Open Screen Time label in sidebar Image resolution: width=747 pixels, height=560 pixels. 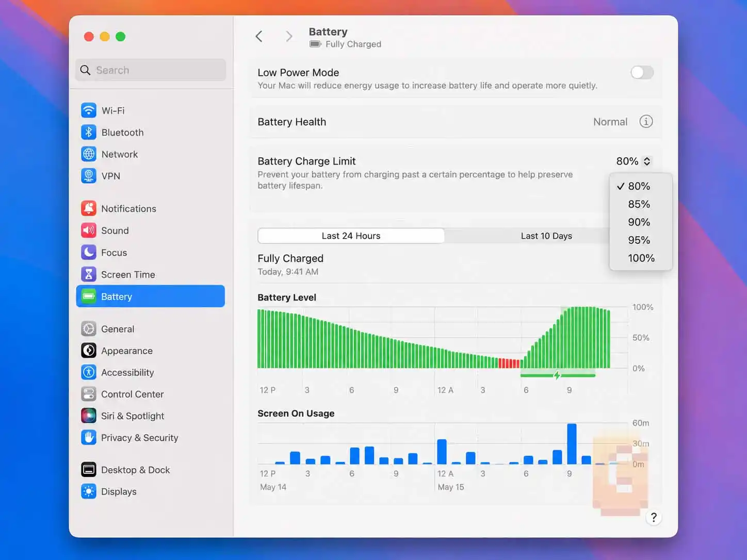[128, 275]
